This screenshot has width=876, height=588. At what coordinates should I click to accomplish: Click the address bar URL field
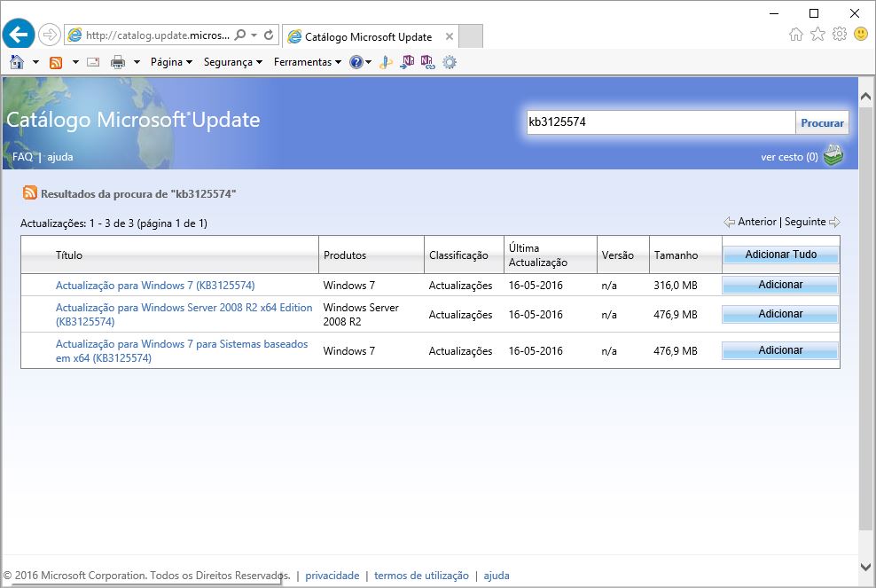pyautogui.click(x=158, y=35)
